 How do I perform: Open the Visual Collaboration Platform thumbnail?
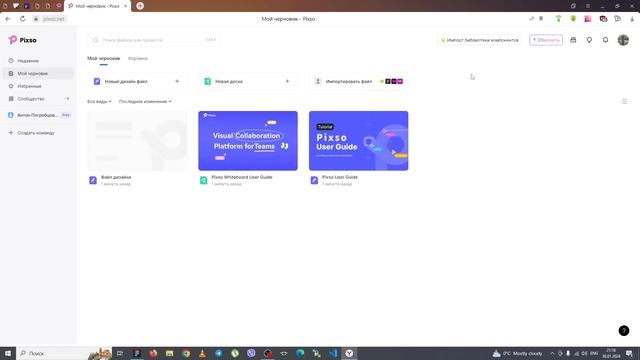248,141
